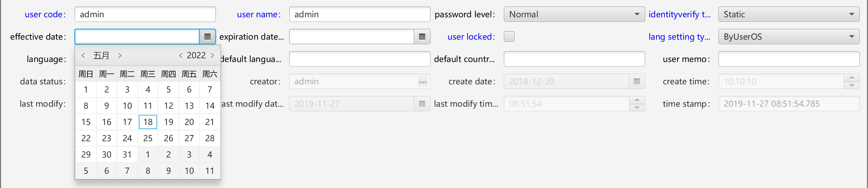This screenshot has height=188, width=868.
Task: Open the identityverify type Static dropdown
Action: pyautogui.click(x=789, y=14)
